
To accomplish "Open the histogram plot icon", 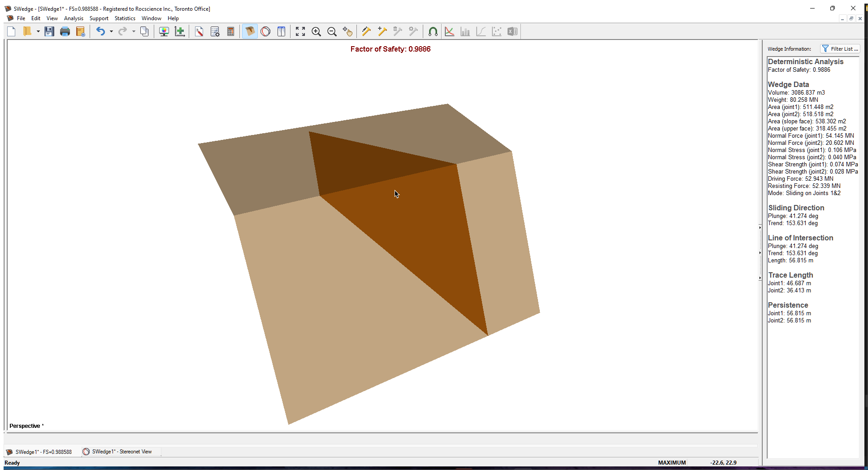I will pos(465,31).
